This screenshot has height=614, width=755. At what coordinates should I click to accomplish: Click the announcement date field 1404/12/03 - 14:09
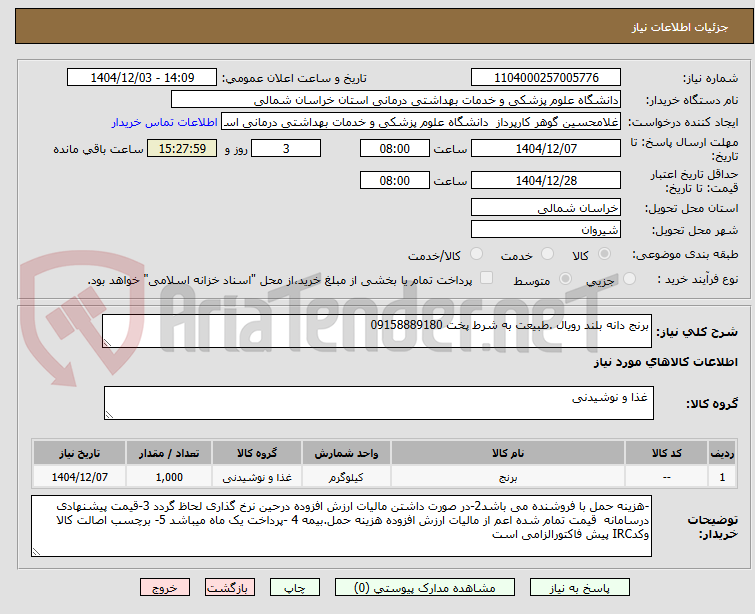[142, 78]
